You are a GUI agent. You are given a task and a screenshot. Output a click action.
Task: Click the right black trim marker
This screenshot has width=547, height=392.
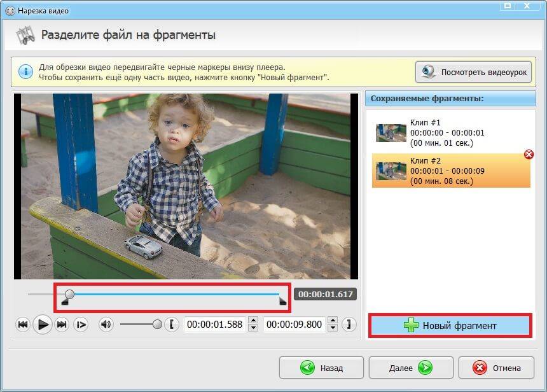283,302
